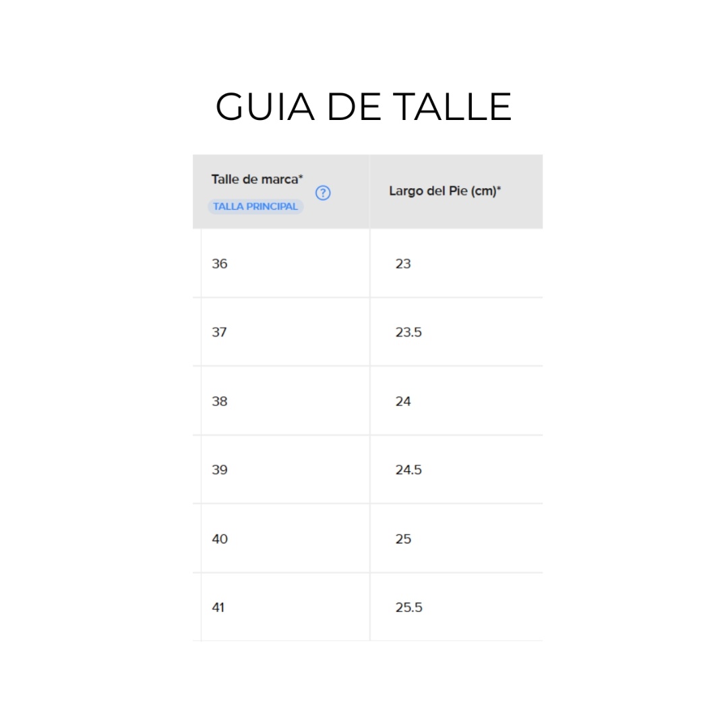Click the 25 foot length value
Image resolution: width=728 pixels, height=728 pixels.
point(403,539)
